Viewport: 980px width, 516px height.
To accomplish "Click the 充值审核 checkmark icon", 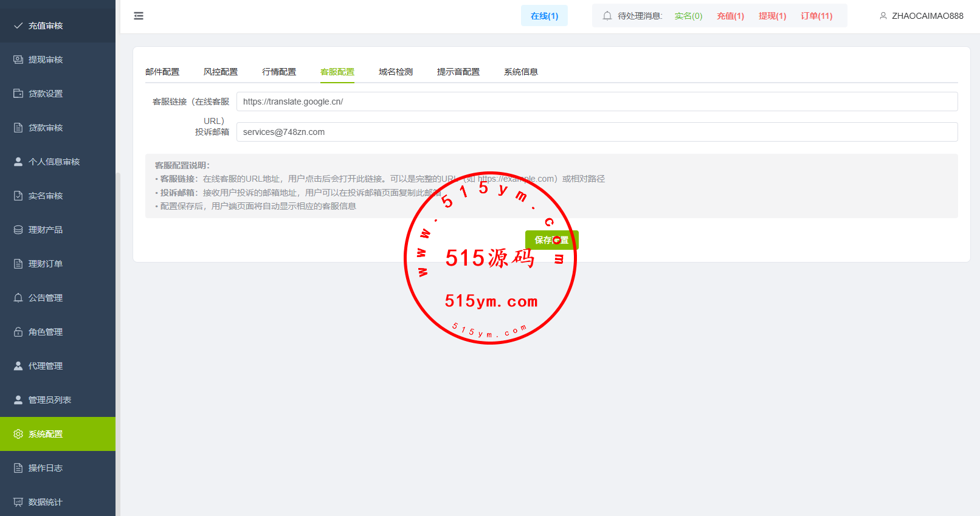I will 18,26.
